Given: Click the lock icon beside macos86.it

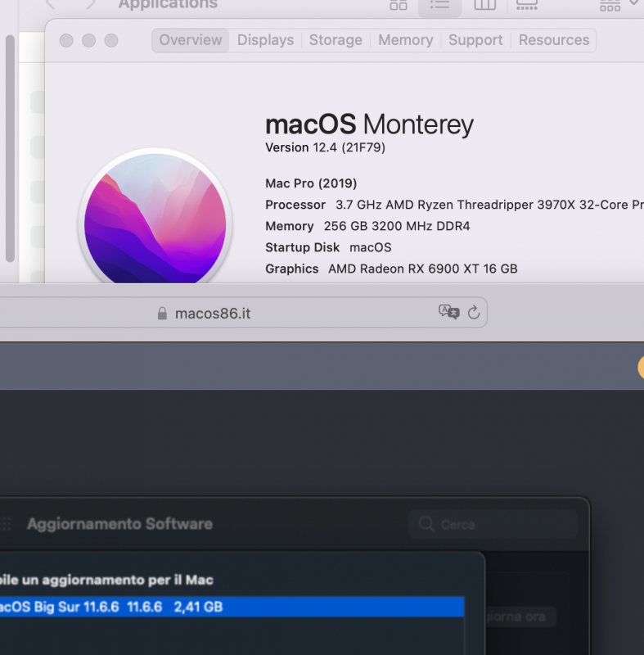Looking at the screenshot, I should click(x=162, y=314).
